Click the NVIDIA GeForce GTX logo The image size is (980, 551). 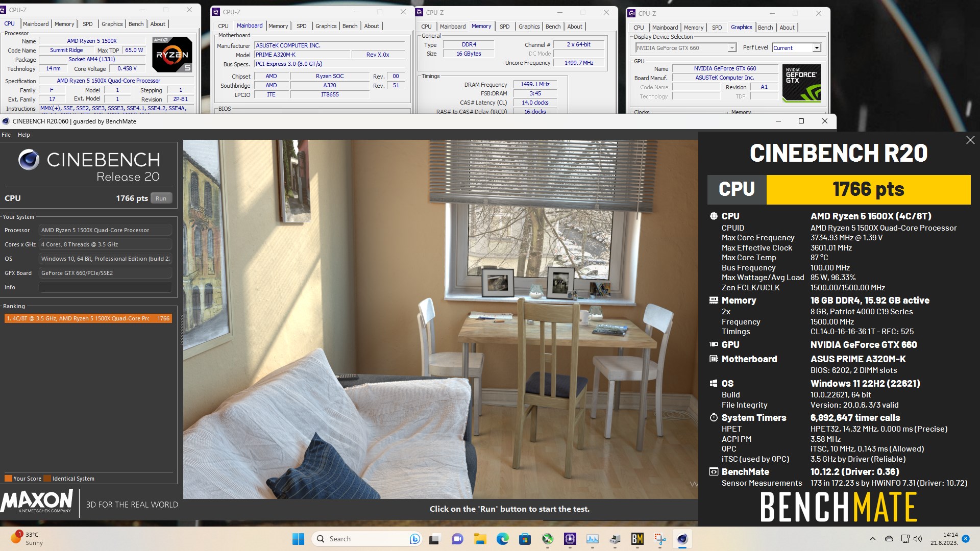[801, 83]
